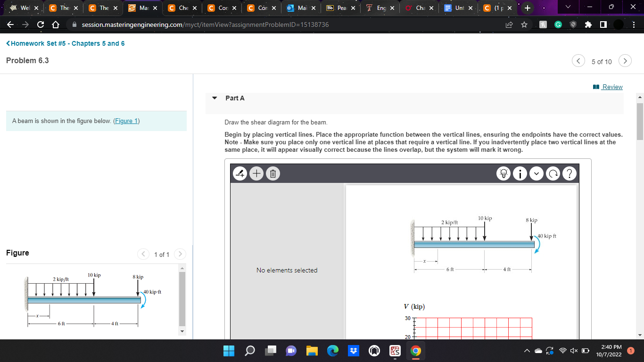Switch to the Untitled Google Docs tab
The height and width of the screenshot is (362, 644).
tap(460, 8)
